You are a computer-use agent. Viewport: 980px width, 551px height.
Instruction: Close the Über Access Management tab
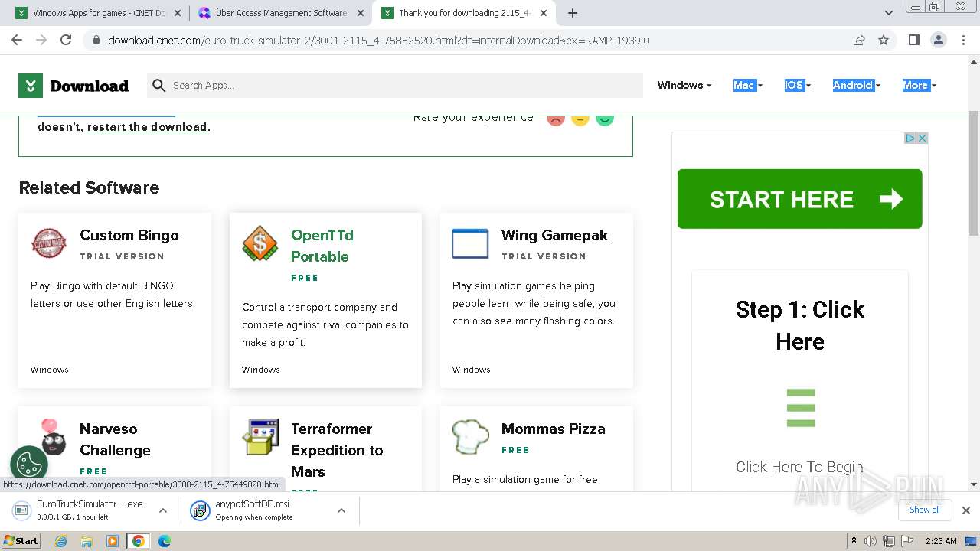(361, 13)
